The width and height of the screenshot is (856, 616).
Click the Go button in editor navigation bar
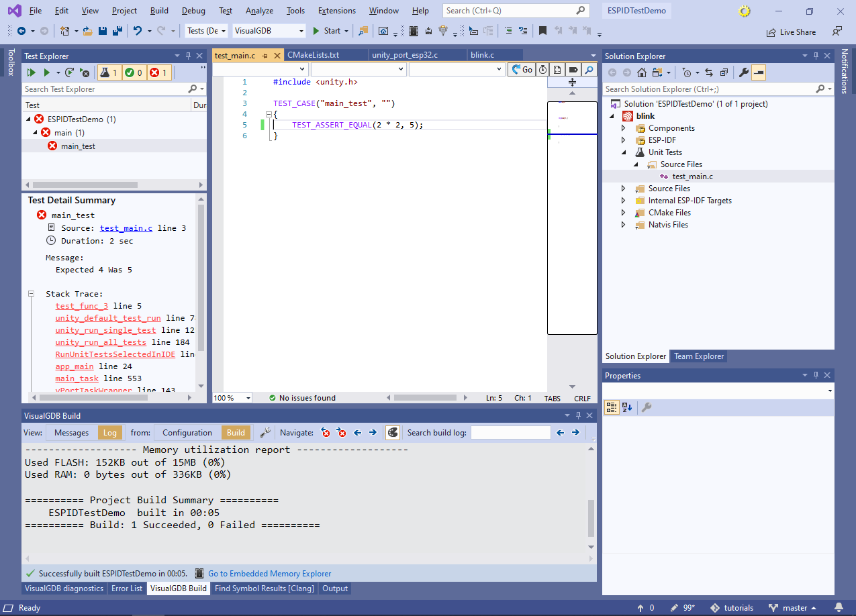point(521,69)
